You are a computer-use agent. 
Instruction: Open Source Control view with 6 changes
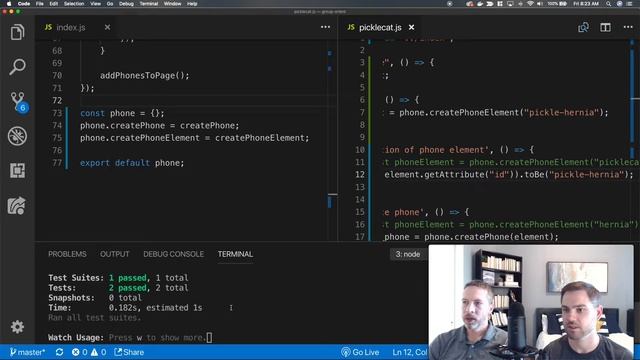pos(18,101)
